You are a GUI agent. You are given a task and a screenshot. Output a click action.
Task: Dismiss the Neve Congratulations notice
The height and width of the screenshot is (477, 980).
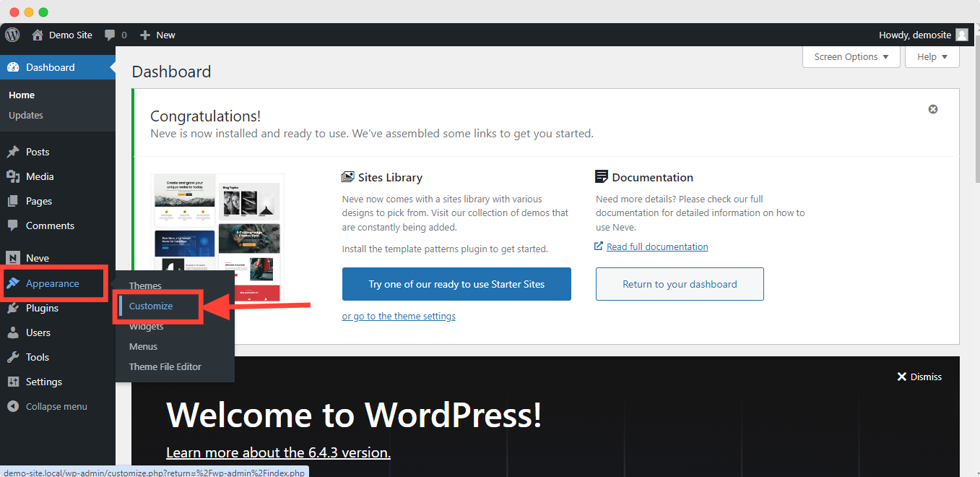coord(933,109)
